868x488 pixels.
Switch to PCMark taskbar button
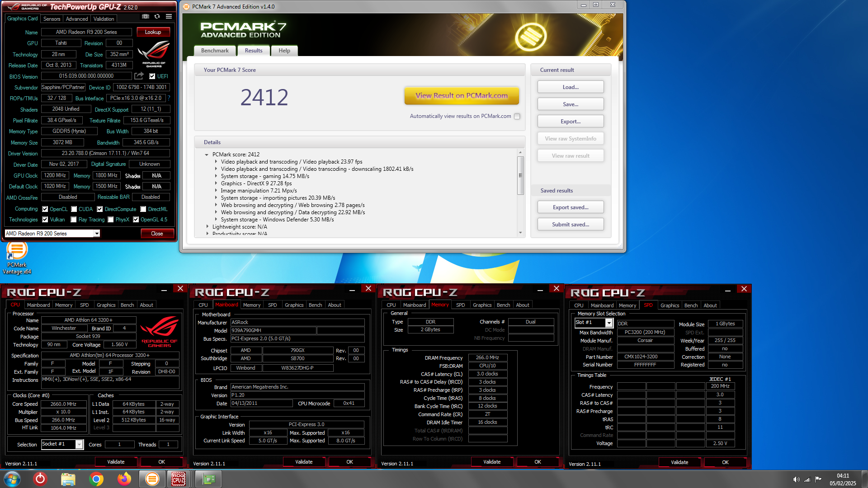coord(152,479)
